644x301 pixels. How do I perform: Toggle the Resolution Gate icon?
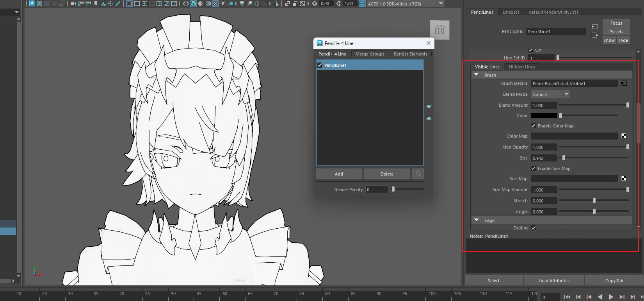144,4
